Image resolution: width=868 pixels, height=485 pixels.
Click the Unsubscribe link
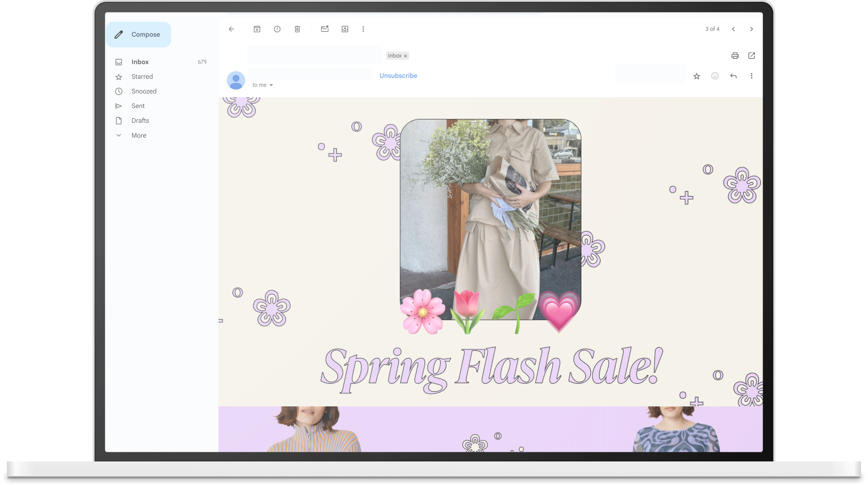(x=398, y=76)
